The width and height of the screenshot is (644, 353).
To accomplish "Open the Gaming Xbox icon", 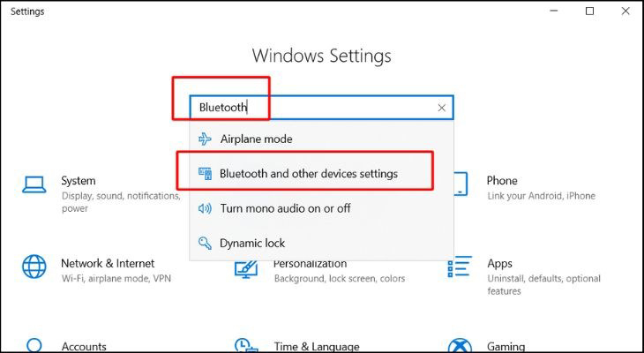I will coord(460,346).
